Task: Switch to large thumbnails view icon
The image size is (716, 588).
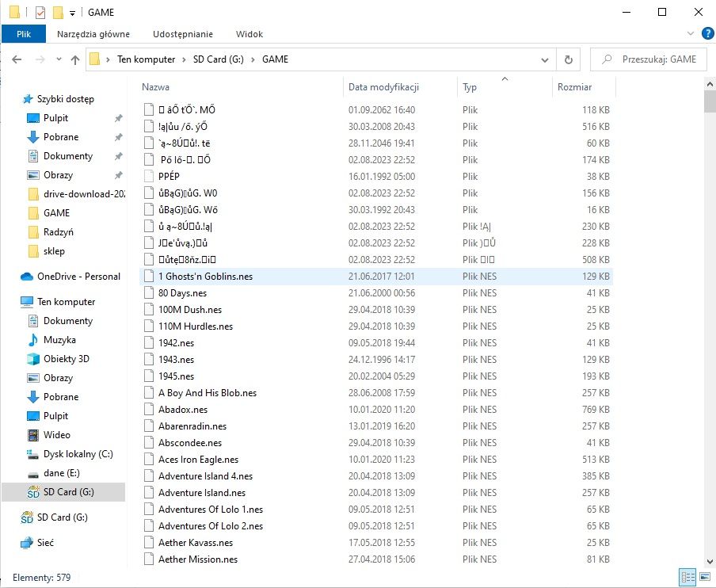Action: tap(705, 577)
